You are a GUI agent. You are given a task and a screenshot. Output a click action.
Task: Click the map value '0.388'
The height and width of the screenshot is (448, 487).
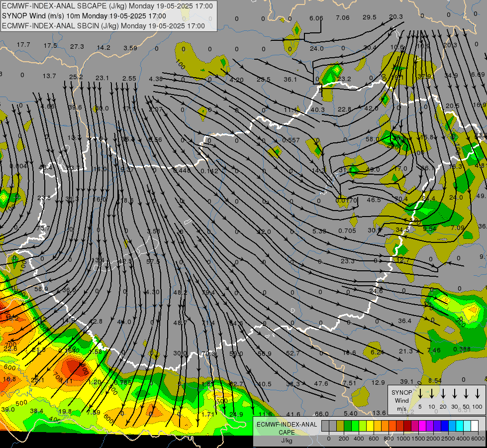(462, 349)
